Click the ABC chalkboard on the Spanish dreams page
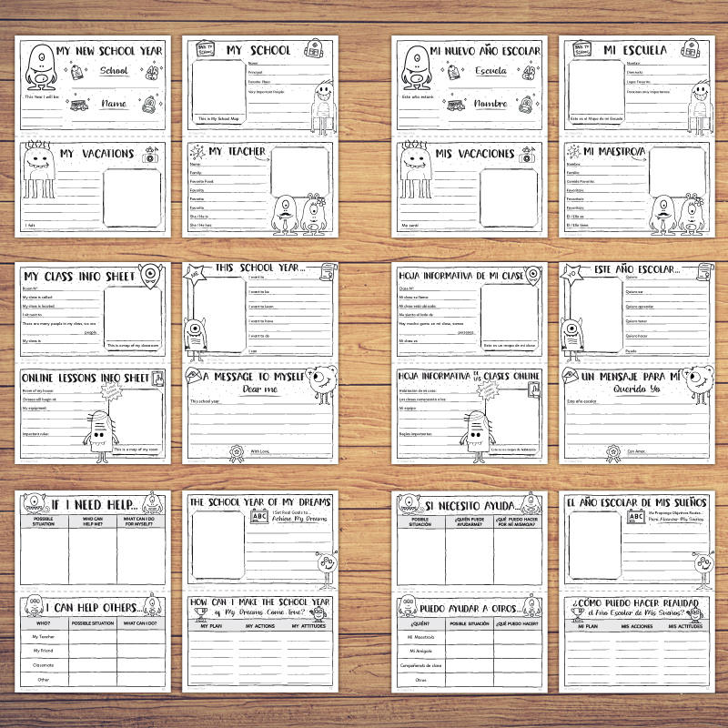Screen dimensions: 728x728 pos(633,518)
